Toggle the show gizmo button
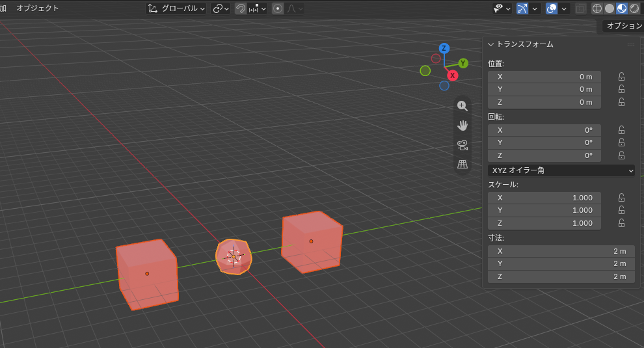 [522, 8]
